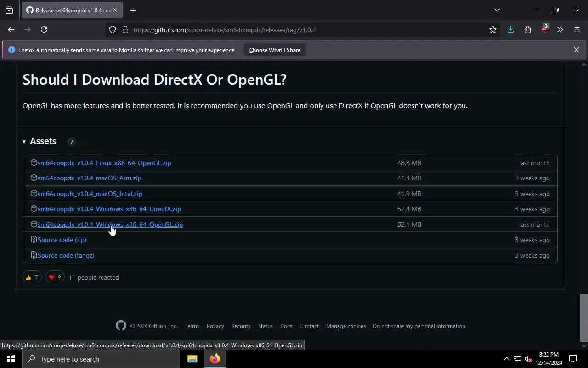Click package icon beside DirectX asset
The height and width of the screenshot is (368, 588).
point(34,208)
